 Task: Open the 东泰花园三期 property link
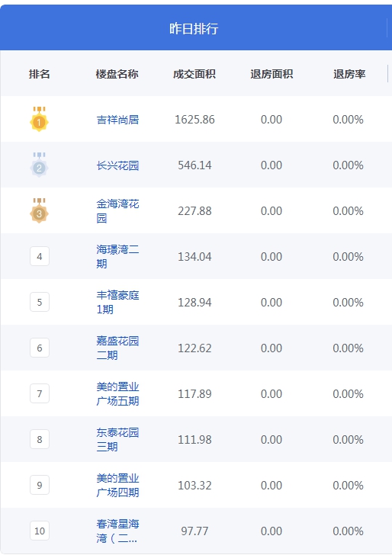point(117,439)
